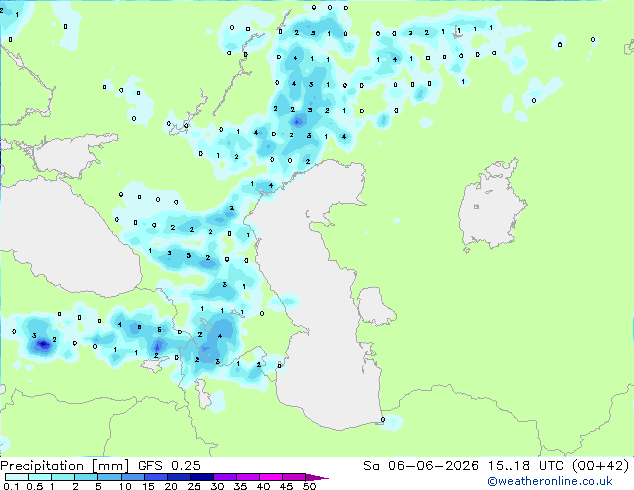Click the 0.1–0.5 mm legend color block
634x490 pixels.
(x=17, y=477)
